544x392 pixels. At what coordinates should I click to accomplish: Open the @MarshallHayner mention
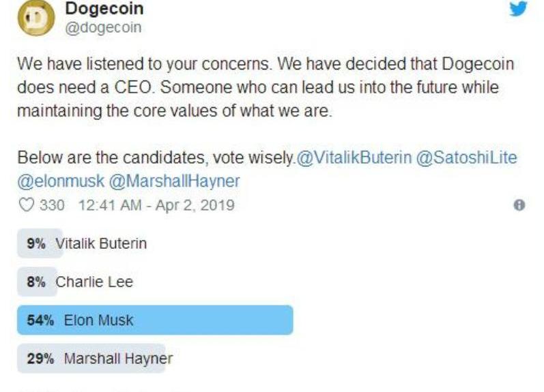[x=174, y=183]
